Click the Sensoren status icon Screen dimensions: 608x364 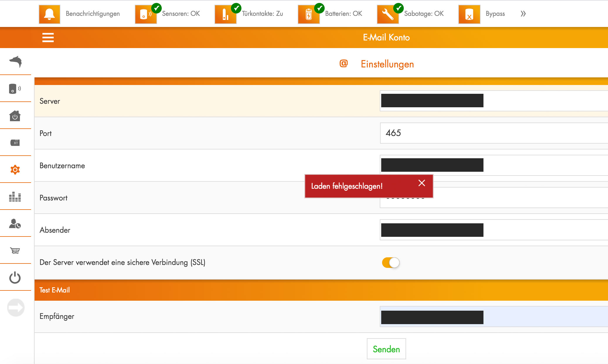(146, 14)
